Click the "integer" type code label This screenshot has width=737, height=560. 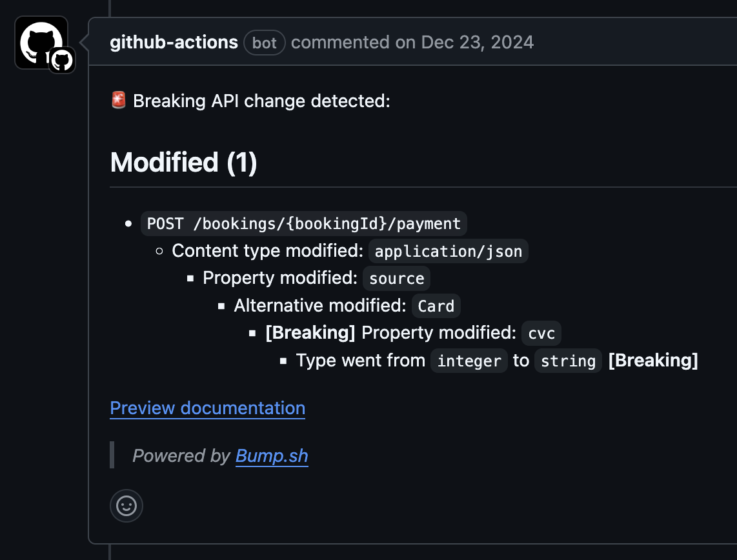tap(469, 361)
